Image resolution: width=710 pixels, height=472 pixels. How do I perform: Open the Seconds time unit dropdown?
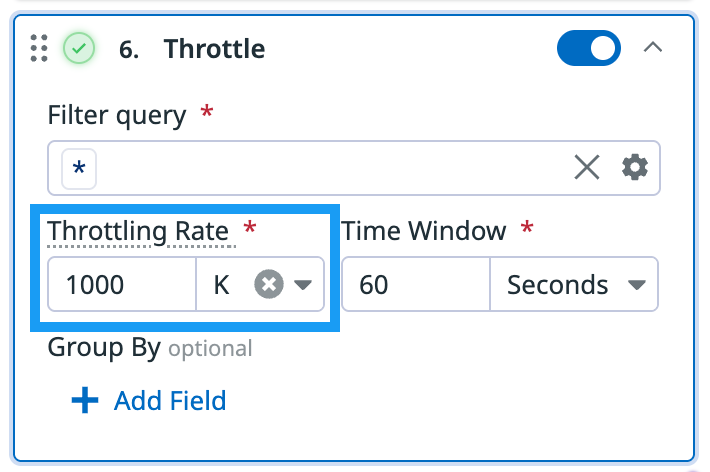(x=573, y=285)
